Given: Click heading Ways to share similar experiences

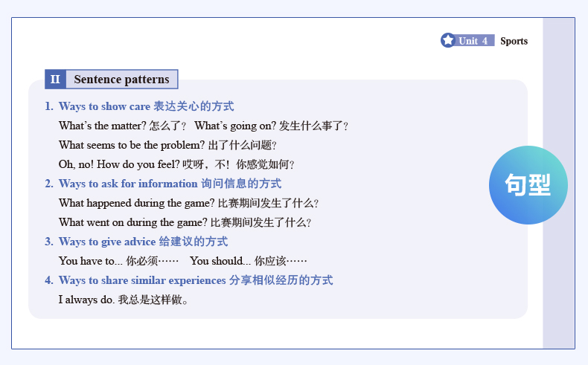Looking at the screenshot, I should point(142,280).
